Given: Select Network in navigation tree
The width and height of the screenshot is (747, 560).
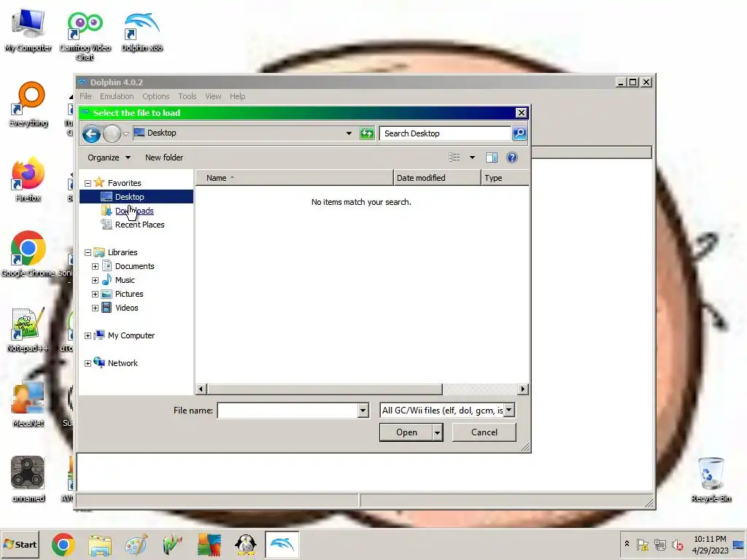Looking at the screenshot, I should pyautogui.click(x=123, y=363).
